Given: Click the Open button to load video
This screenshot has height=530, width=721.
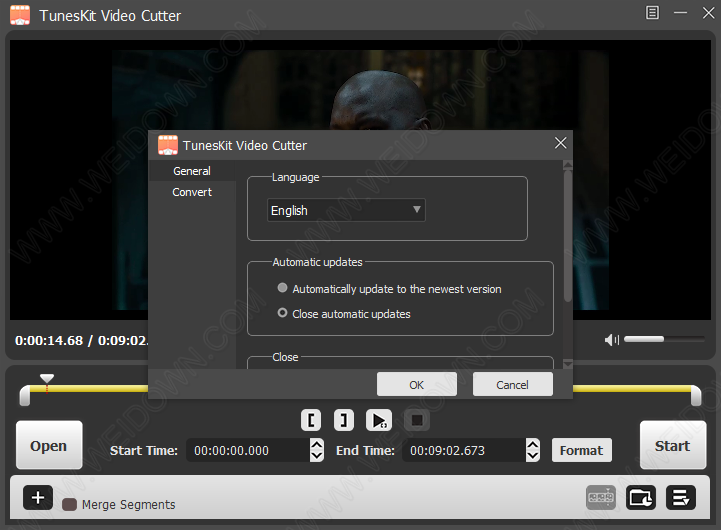Looking at the screenshot, I should [49, 445].
